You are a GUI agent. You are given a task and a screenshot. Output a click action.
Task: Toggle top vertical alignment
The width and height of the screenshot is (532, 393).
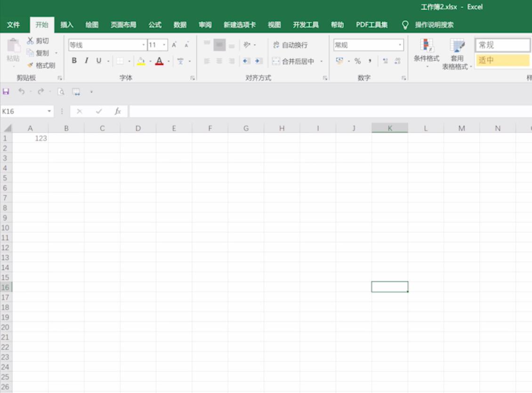pyautogui.click(x=207, y=44)
